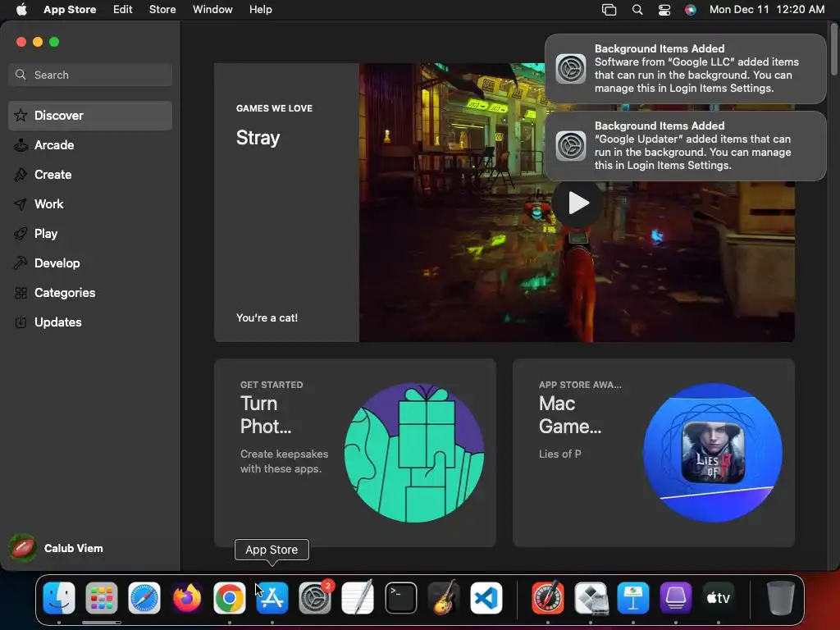
Task: Launch Visual Studio Code from the Dock
Action: [x=486, y=597]
